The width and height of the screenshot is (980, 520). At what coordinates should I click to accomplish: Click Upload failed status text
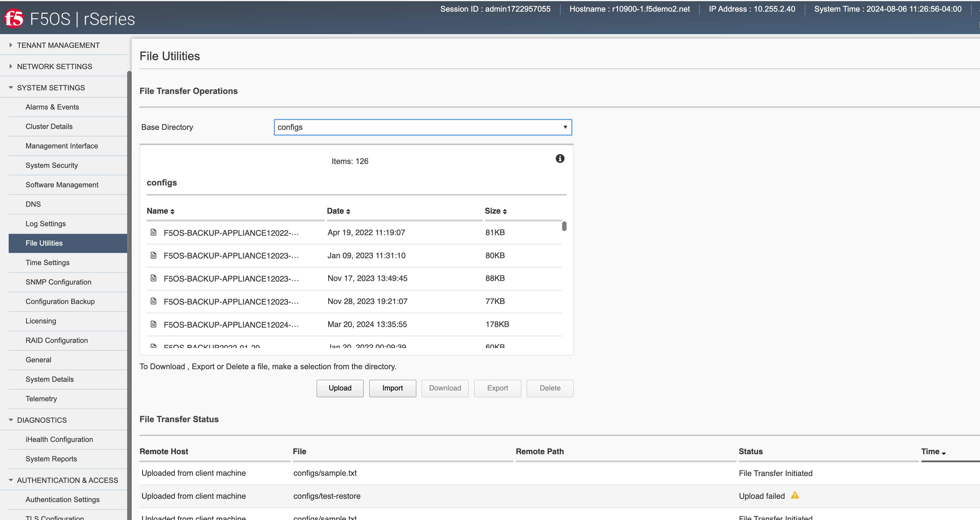pyautogui.click(x=762, y=496)
